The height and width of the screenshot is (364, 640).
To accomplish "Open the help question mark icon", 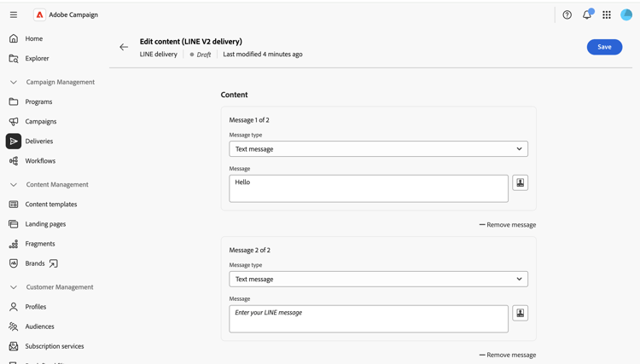I will coord(567,14).
